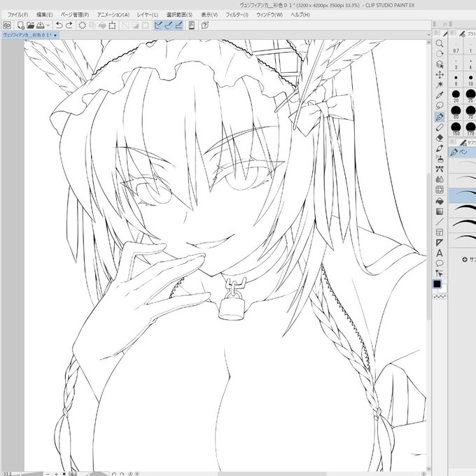Select the Pencil tool
The width and height of the screenshot is (476, 476).
tap(440, 127)
